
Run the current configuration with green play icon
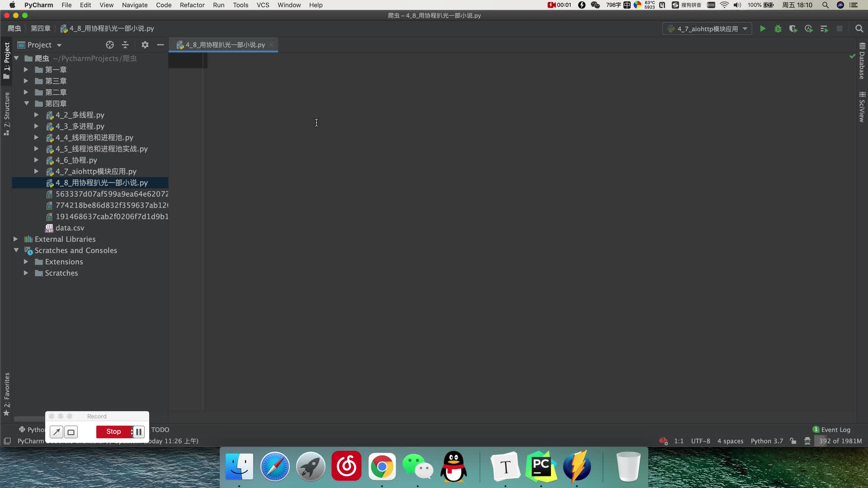tap(763, 29)
